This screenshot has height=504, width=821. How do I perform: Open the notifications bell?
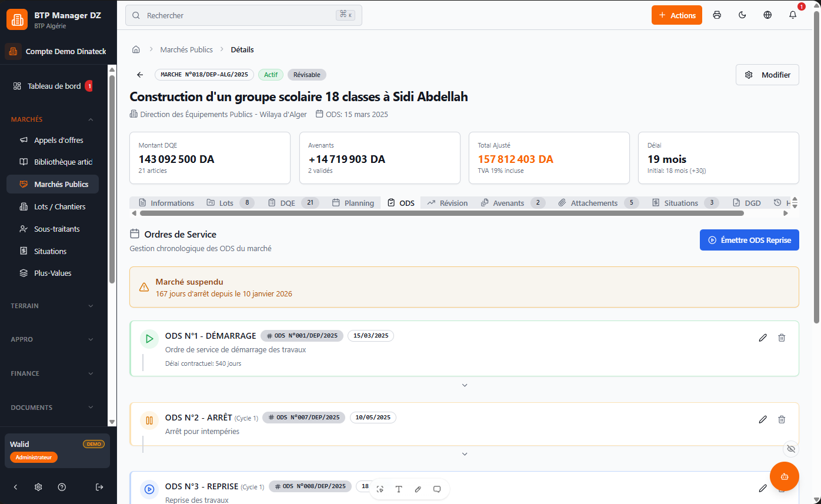coord(793,15)
